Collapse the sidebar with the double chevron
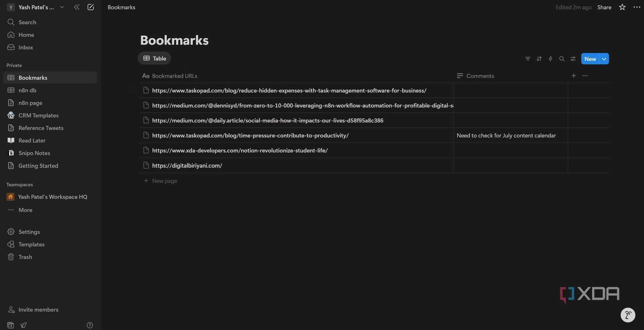The image size is (644, 330). 76,7
